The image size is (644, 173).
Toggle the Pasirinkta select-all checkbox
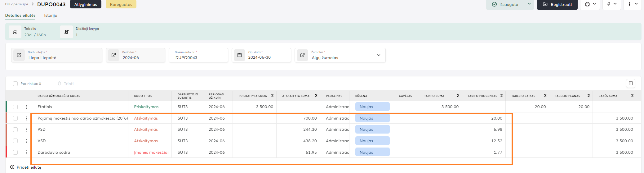click(15, 84)
